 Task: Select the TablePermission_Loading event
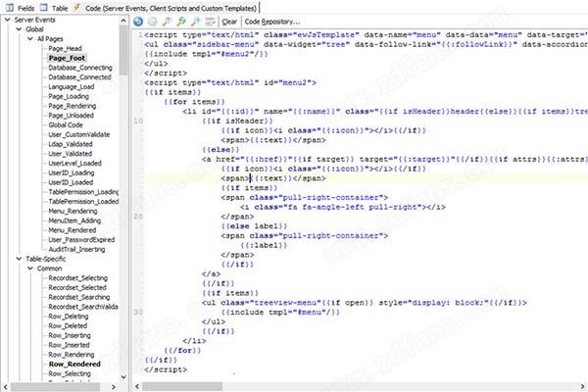83,192
